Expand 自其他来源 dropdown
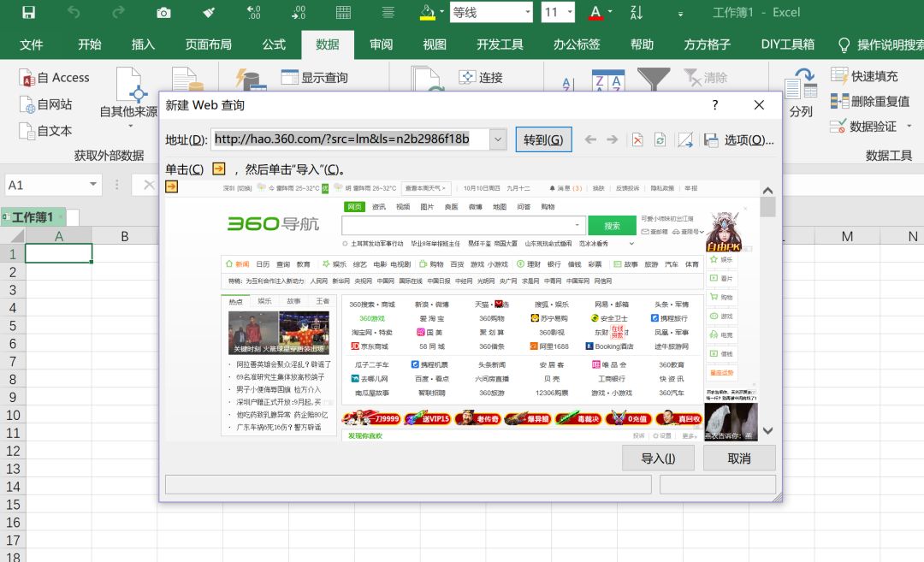The image size is (924, 562). [129, 126]
